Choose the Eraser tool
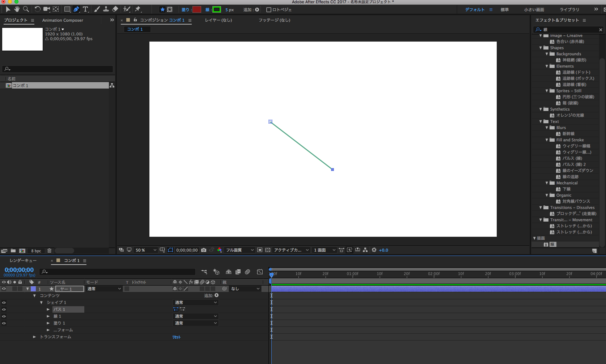This screenshot has width=606, height=364. pyautogui.click(x=115, y=9)
